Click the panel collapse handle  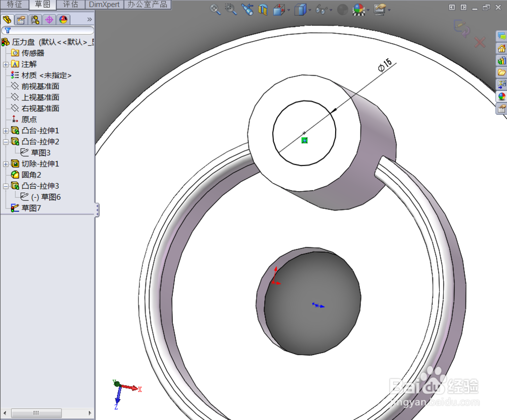click(x=97, y=210)
